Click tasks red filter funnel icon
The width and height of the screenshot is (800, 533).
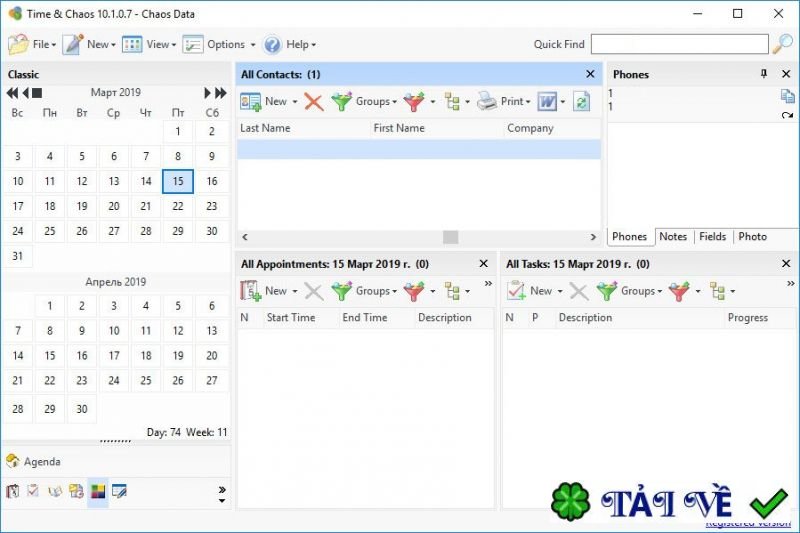point(679,291)
